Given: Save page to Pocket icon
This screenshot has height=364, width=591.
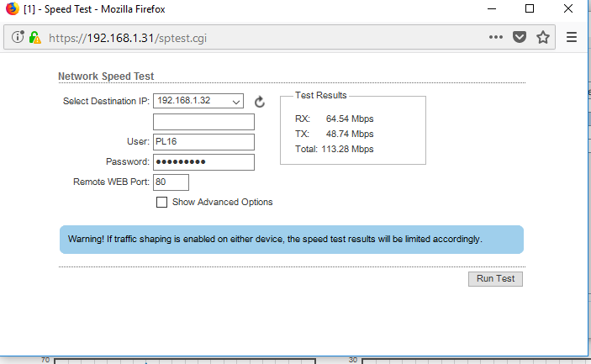Looking at the screenshot, I should coord(520,37).
